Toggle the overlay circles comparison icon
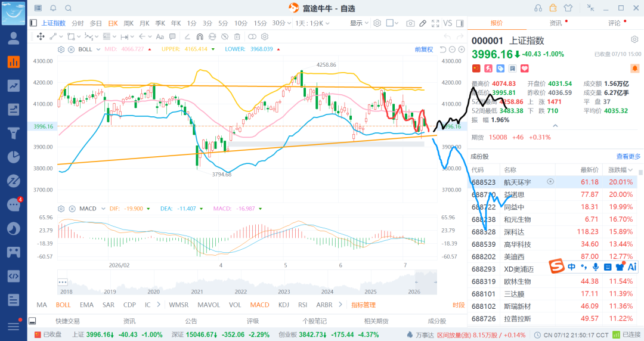Viewport: 644px width, 341px height. tap(252, 36)
